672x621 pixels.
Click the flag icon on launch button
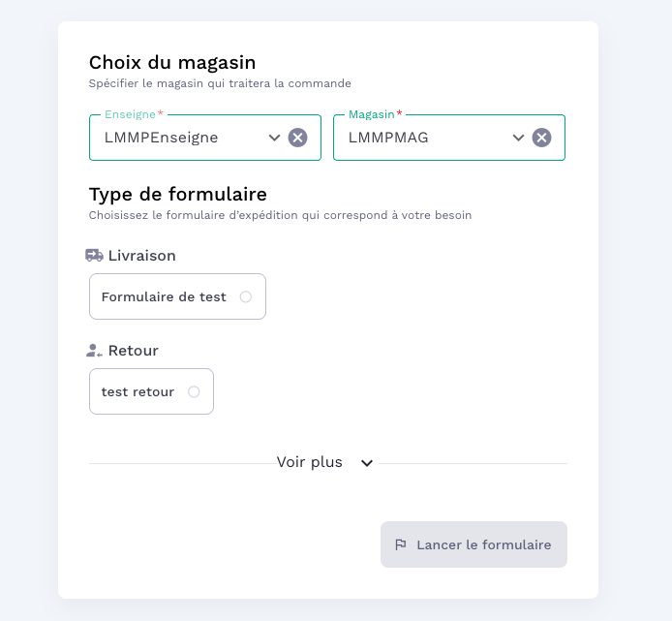coord(401,545)
